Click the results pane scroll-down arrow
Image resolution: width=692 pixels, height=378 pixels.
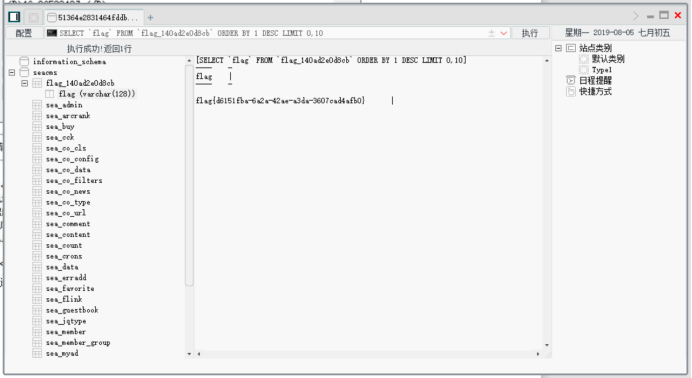[547, 345]
